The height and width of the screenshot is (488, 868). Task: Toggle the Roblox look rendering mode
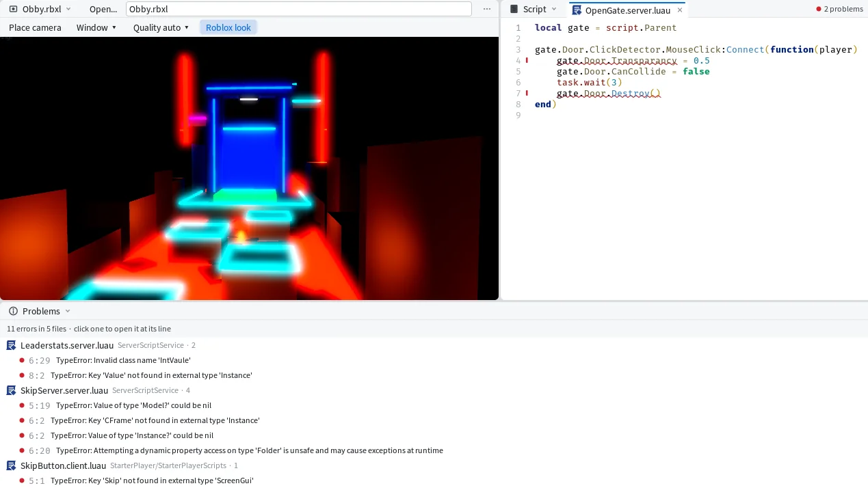click(x=228, y=27)
